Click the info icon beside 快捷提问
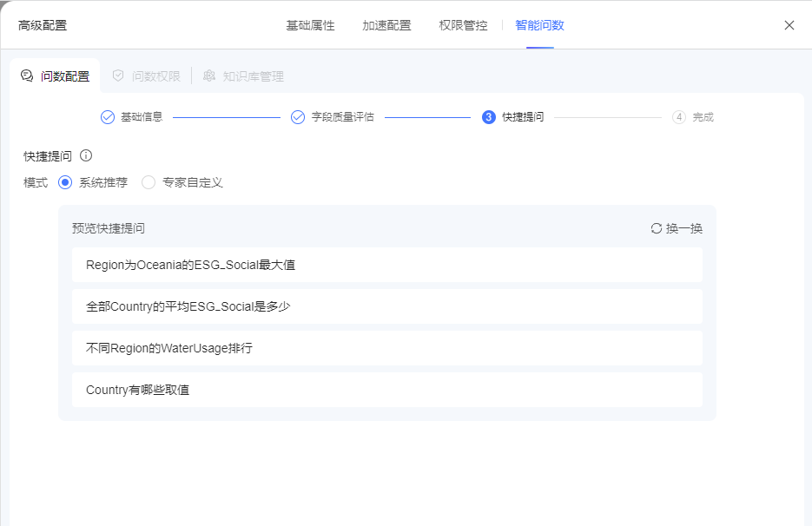 tap(86, 155)
